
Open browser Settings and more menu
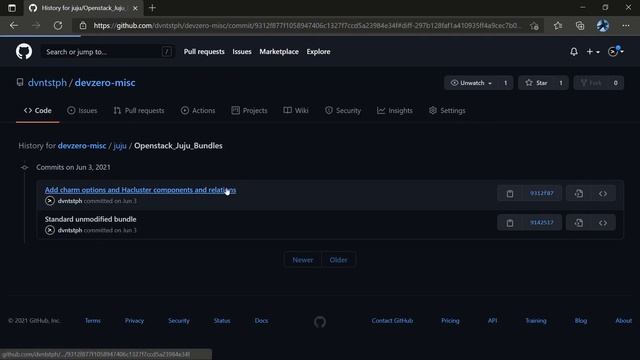pos(625,26)
